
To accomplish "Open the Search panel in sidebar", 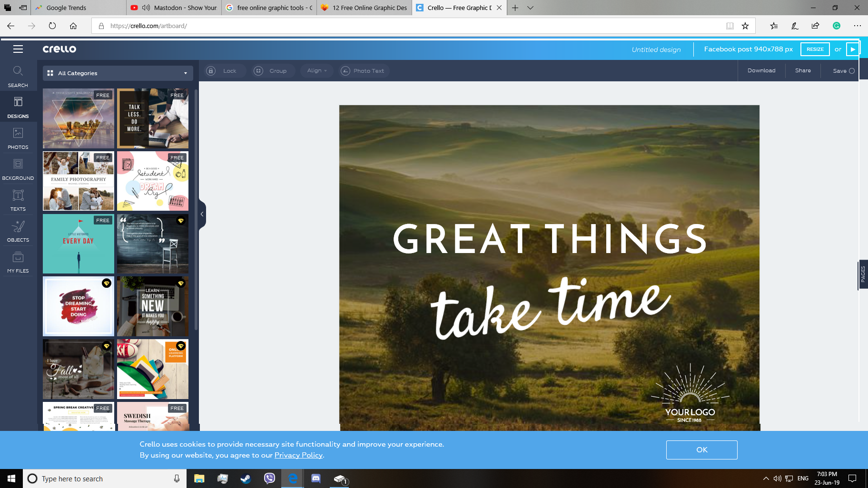I will (x=18, y=76).
